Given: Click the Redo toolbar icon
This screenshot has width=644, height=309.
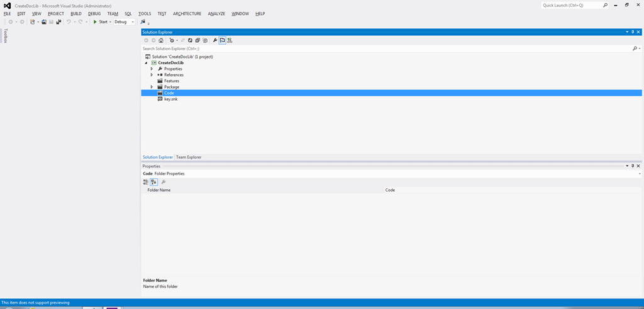Looking at the screenshot, I should (x=81, y=22).
